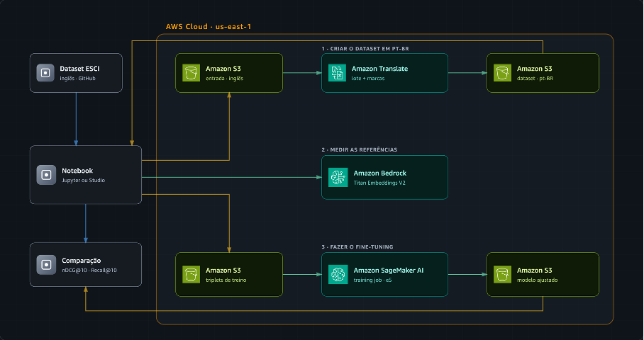Image resolution: width=644 pixels, height=340 pixels.
Task: Click the S3 bucket icon for dataset pt-BR
Action: (x=502, y=73)
